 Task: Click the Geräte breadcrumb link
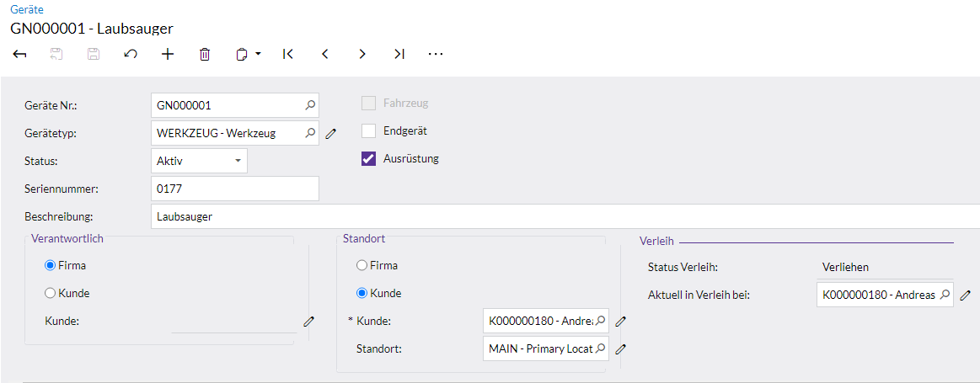27,9
